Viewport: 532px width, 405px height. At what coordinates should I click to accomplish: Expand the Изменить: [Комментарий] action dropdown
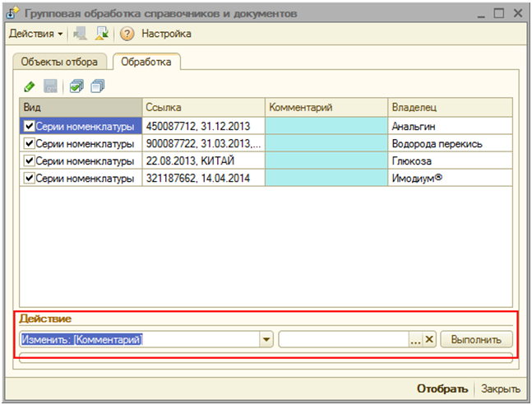[266, 339]
